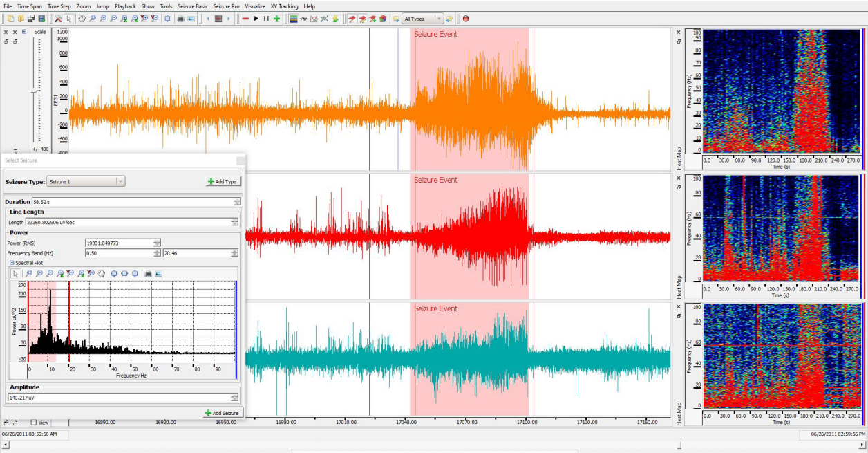
Task: Click the Power (RMS) spinner arrows
Action: point(157,243)
